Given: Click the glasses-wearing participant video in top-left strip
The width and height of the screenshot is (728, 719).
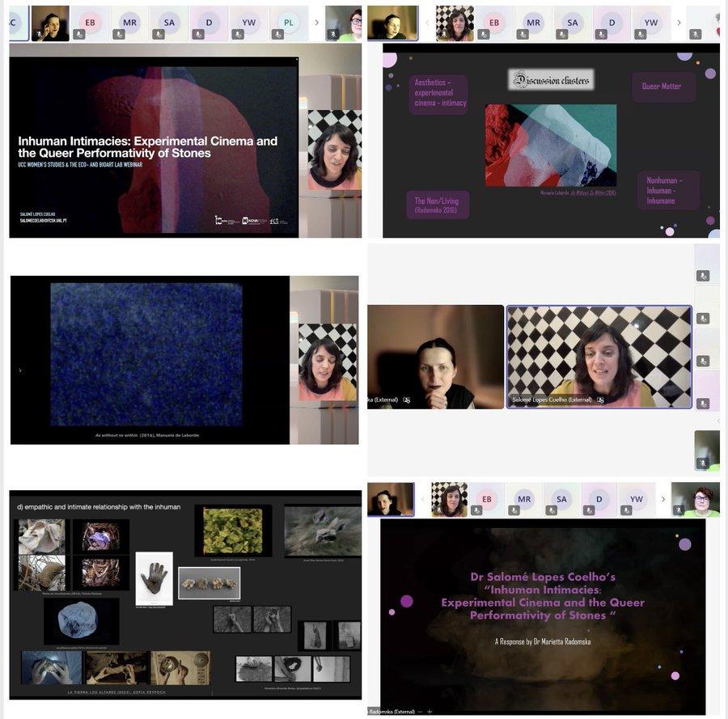Looking at the screenshot, I should [344, 23].
